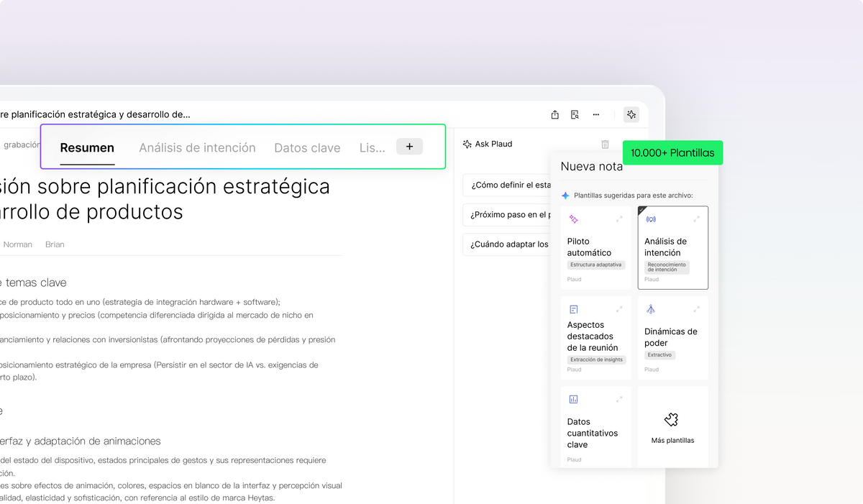Click the Datos cuantitativos clave chart icon
This screenshot has height=504, width=863.
pos(574,399)
